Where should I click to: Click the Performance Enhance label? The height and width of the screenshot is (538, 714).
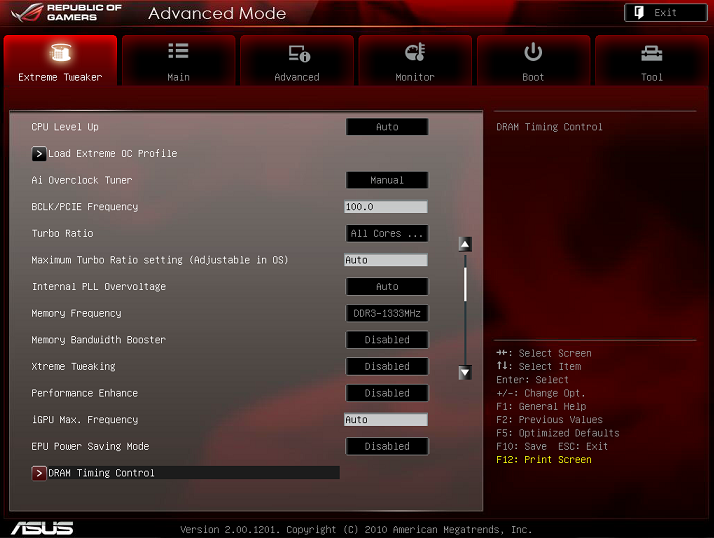point(84,393)
